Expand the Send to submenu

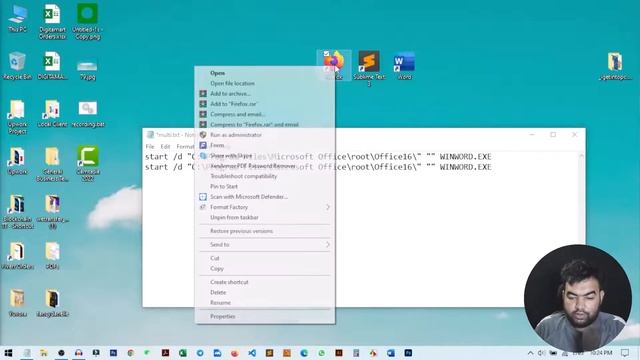(x=264, y=244)
